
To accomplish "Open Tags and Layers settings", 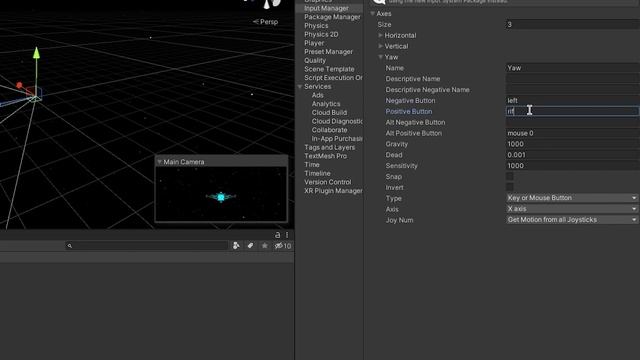I will coord(329,147).
